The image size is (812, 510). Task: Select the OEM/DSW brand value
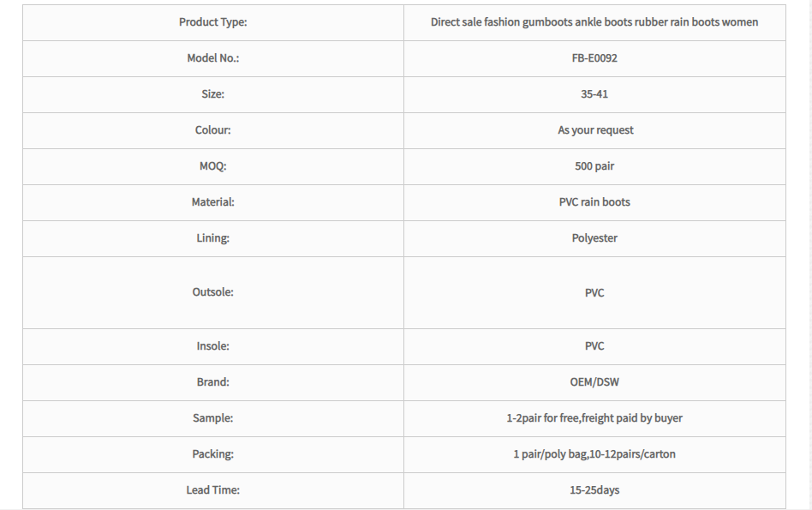pyautogui.click(x=594, y=382)
